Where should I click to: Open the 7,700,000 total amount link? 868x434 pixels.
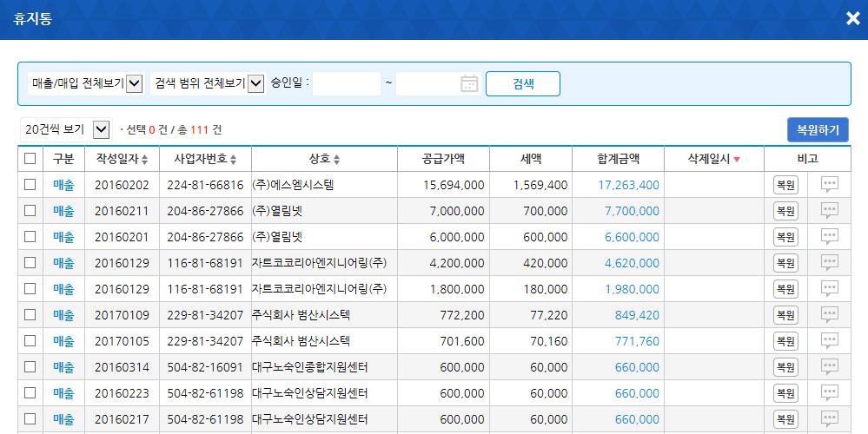point(632,211)
